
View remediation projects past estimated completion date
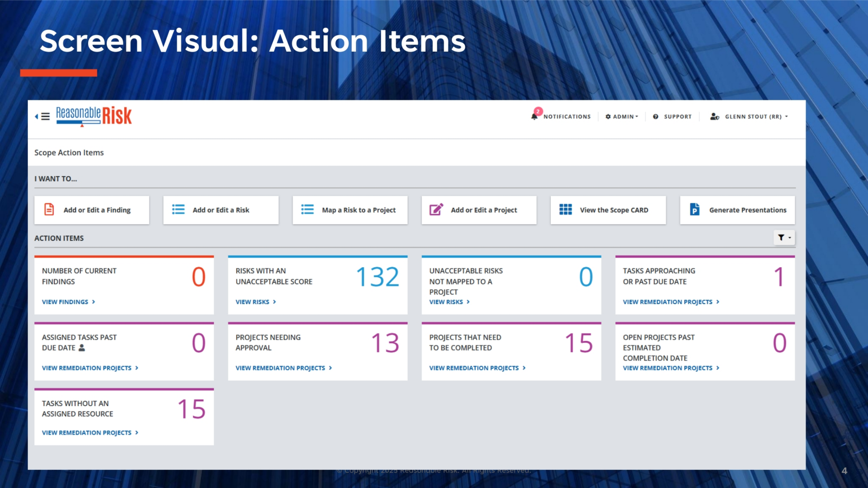point(671,368)
